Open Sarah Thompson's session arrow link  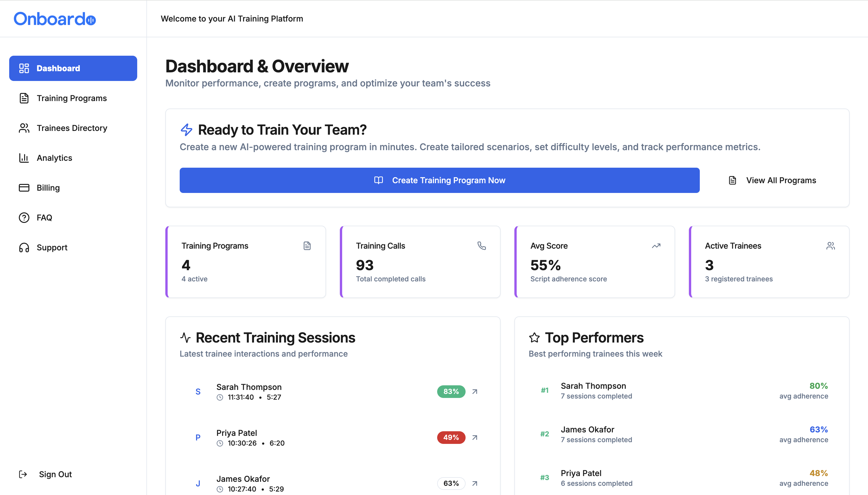[x=475, y=392]
